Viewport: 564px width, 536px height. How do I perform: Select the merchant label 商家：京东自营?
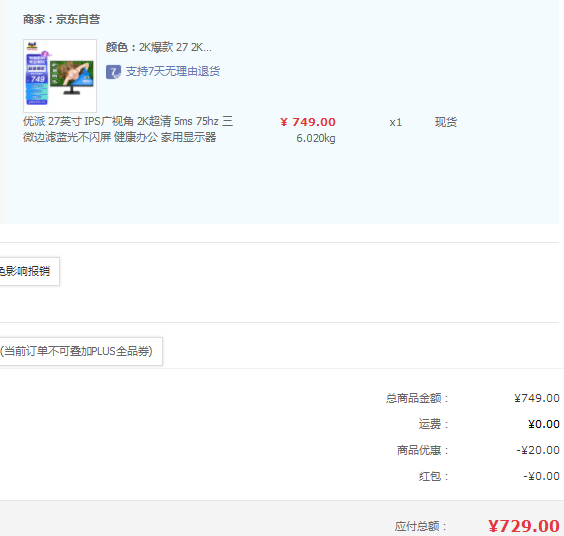pyautogui.click(x=62, y=19)
